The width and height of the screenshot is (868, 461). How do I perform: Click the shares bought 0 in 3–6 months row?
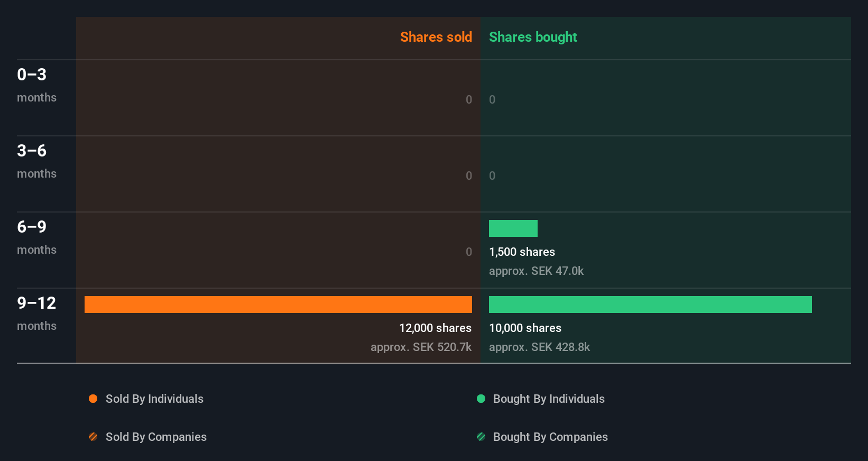tap(492, 176)
